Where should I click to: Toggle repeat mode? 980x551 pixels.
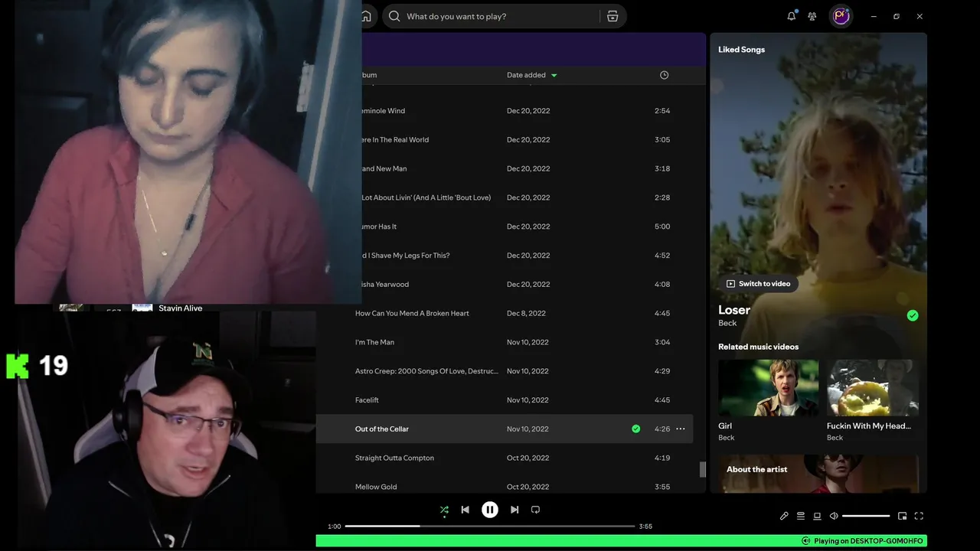[x=535, y=510]
